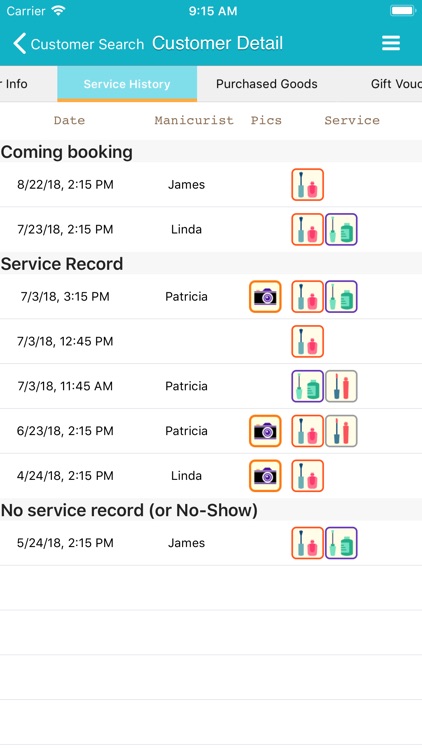Go to the Info tab
422x750 pixels.
tap(14, 84)
